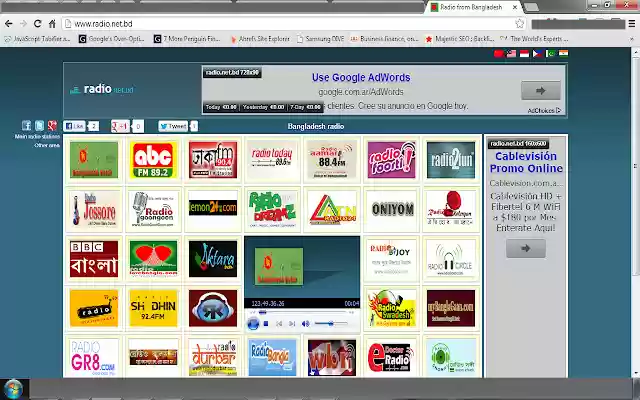Play the ABC FM 89.2 station
Viewport: 640px width, 400px height.
(x=153, y=160)
